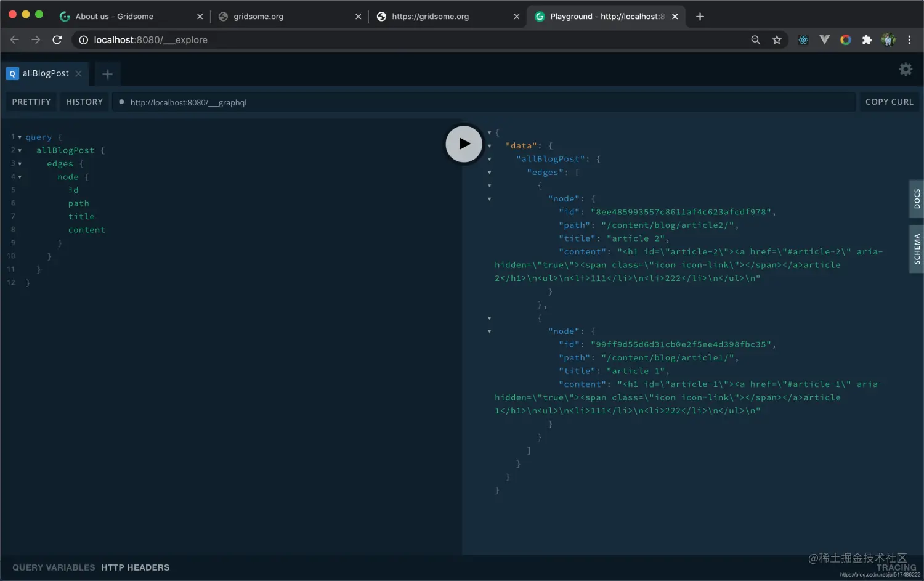Click the "/content/blog/article1/" path value

[x=667, y=358]
